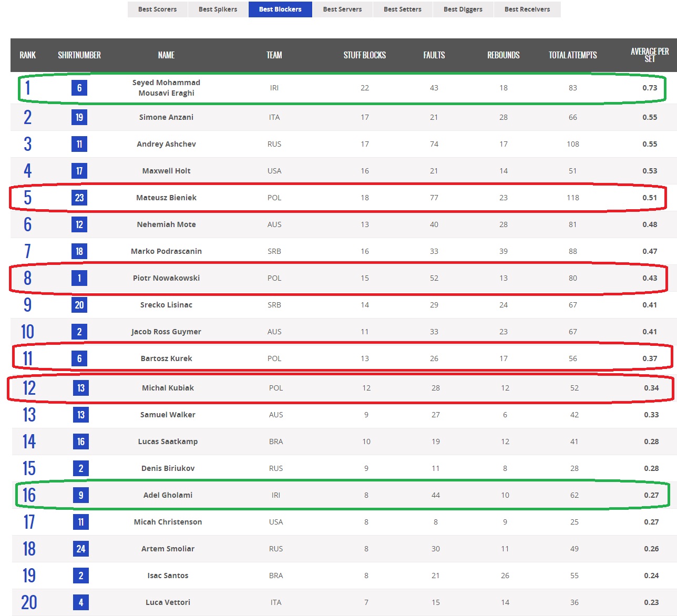Select the Best Blockers tab
The width and height of the screenshot is (677, 616).
click(x=280, y=9)
